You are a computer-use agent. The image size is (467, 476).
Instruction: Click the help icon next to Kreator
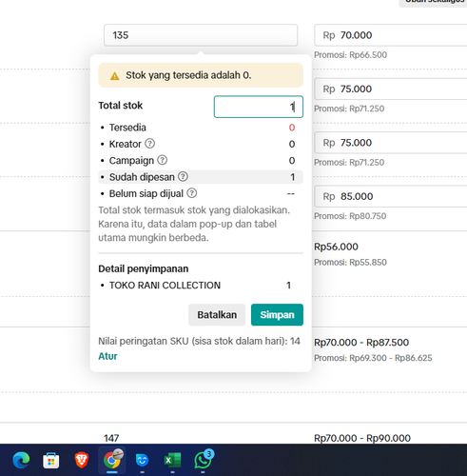point(150,144)
